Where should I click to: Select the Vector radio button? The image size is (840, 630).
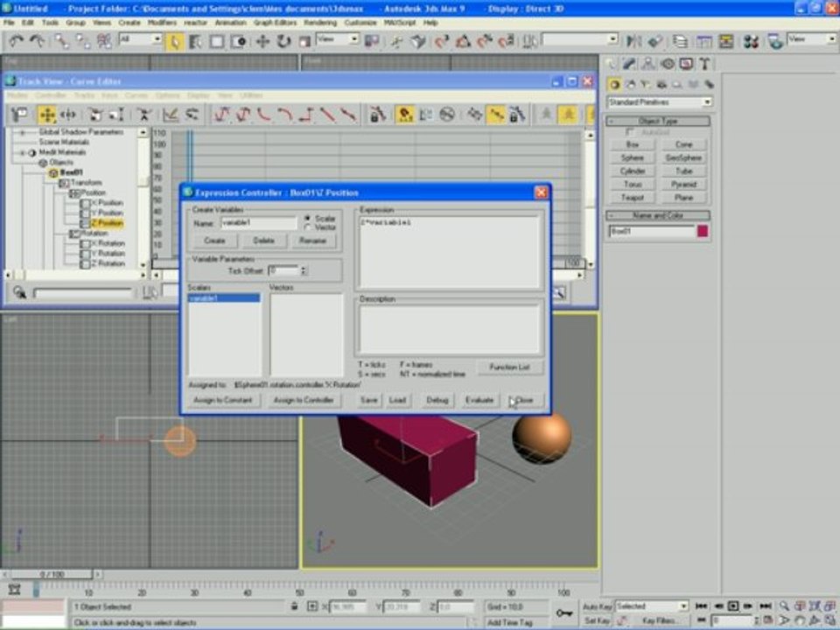tap(307, 227)
